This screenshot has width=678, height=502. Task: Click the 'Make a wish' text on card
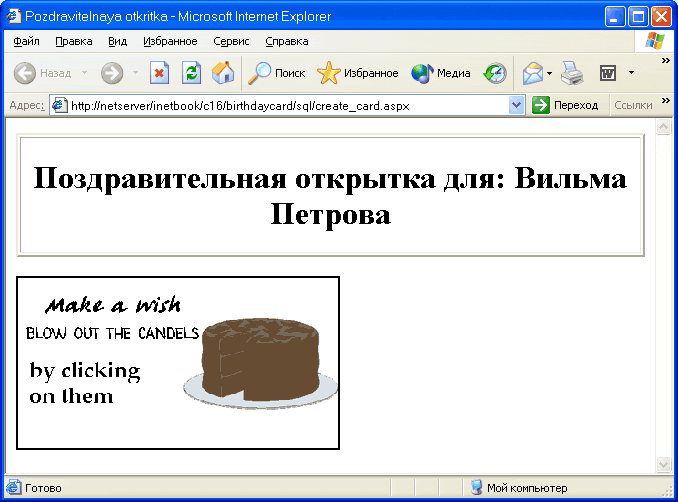(x=113, y=305)
